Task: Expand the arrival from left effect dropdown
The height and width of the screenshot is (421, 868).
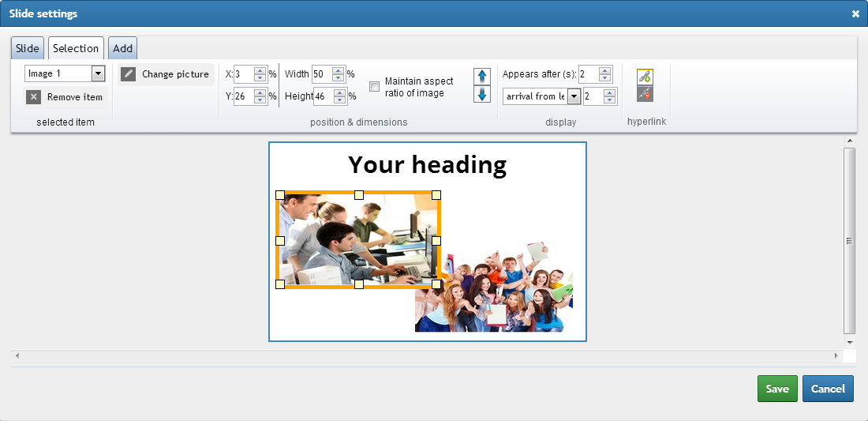Action: (x=574, y=96)
